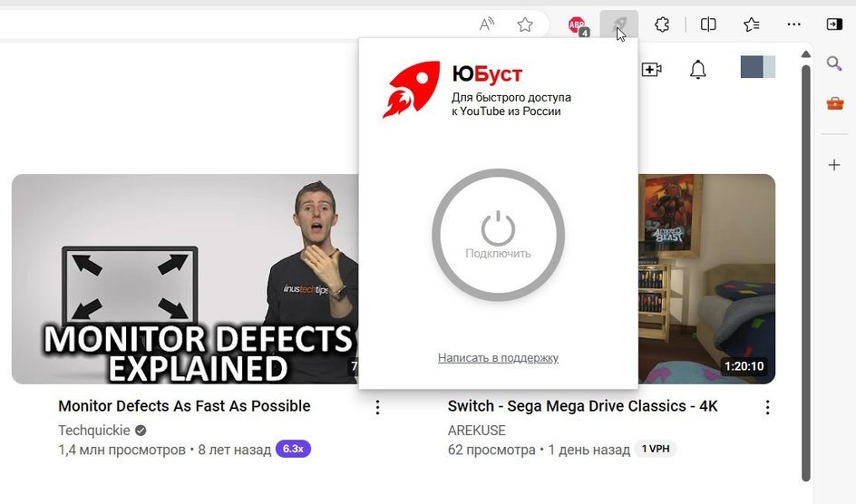
Task: Click the Techquickie verified checkmark badge
Action: 141,431
